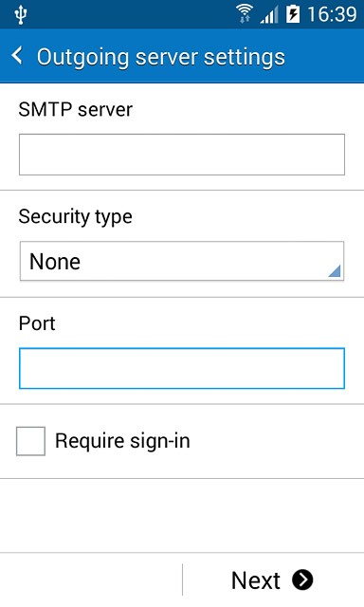The width and height of the screenshot is (364, 607).
Task: Click the dropdown triangle in Security type
Action: tap(335, 271)
